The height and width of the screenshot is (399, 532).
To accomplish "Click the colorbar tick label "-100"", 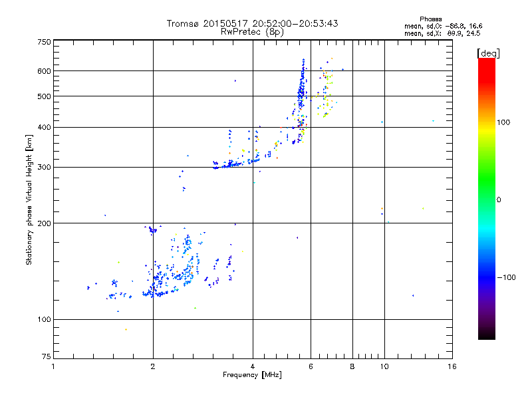I will point(506,277).
